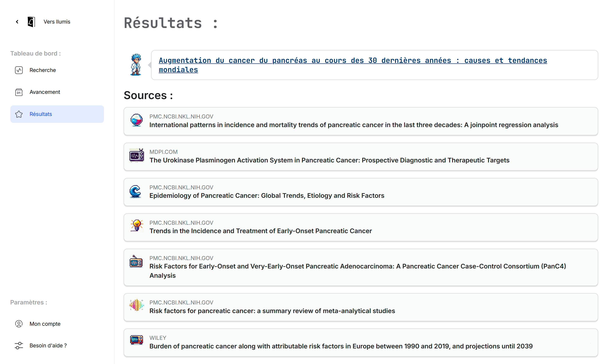Click the scientist avatar icon
The image size is (606, 364).
tap(136, 65)
